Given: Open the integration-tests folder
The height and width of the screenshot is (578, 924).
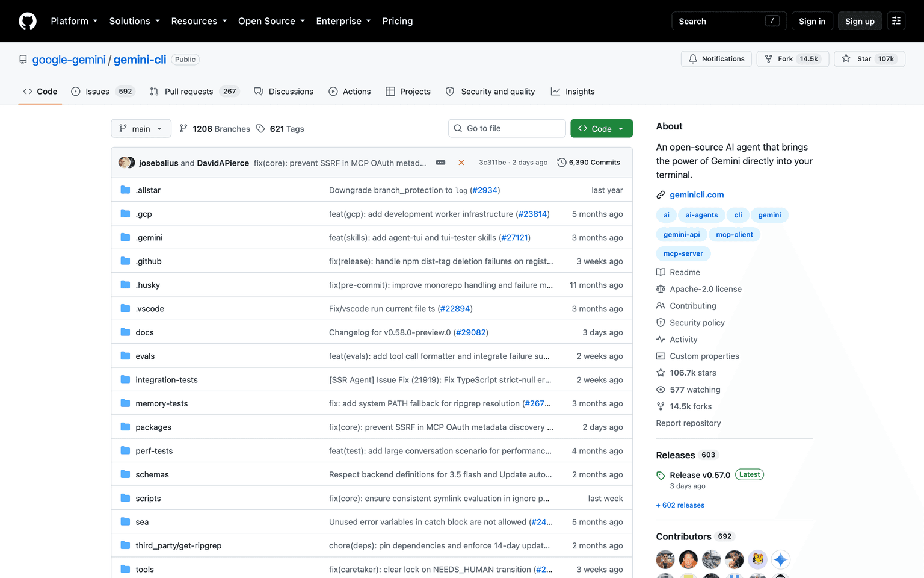Looking at the screenshot, I should 167,380.
